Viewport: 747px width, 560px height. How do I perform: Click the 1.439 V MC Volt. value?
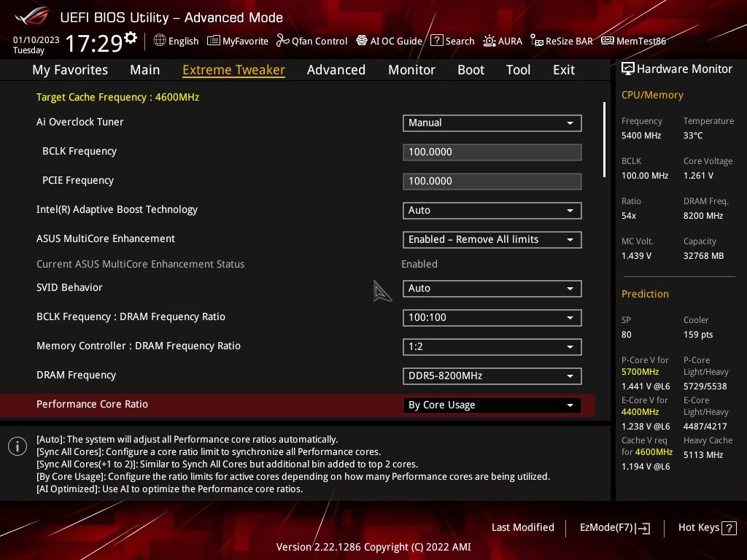click(636, 256)
